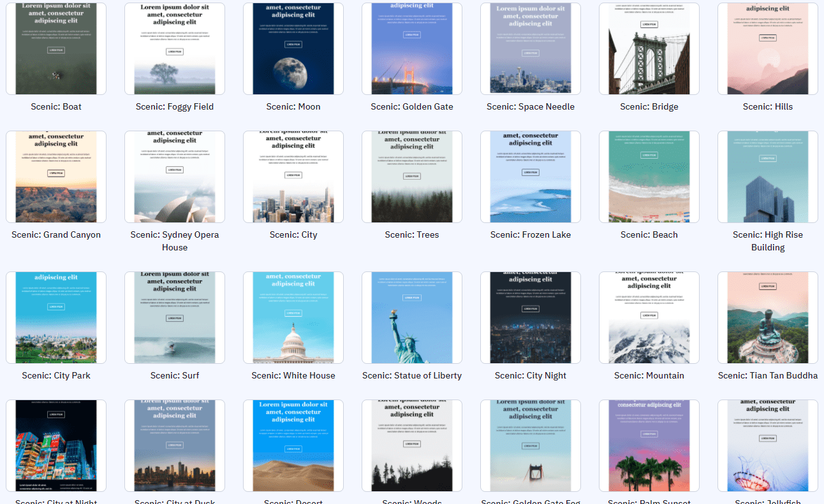Viewport: 824px width, 504px height.
Task: Click the "Scenic: High Rise Building" caption
Action: pyautogui.click(x=768, y=241)
